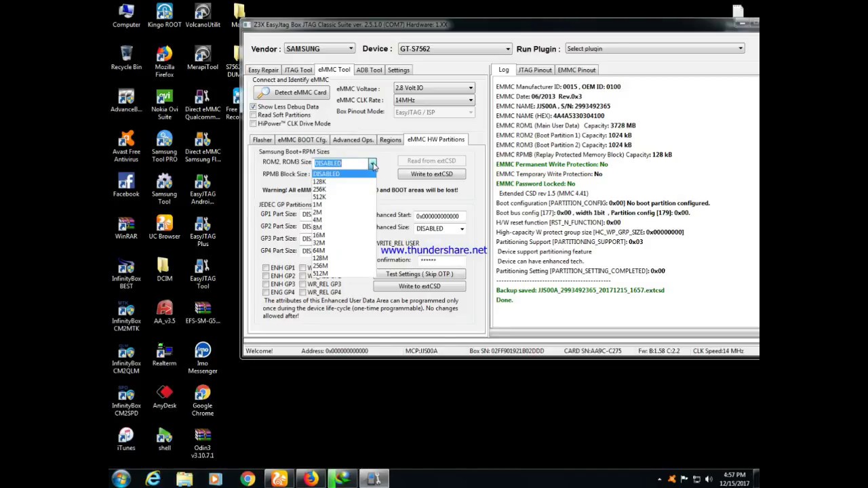Open InfinityBox BEST desktop shortcut

coord(126,274)
